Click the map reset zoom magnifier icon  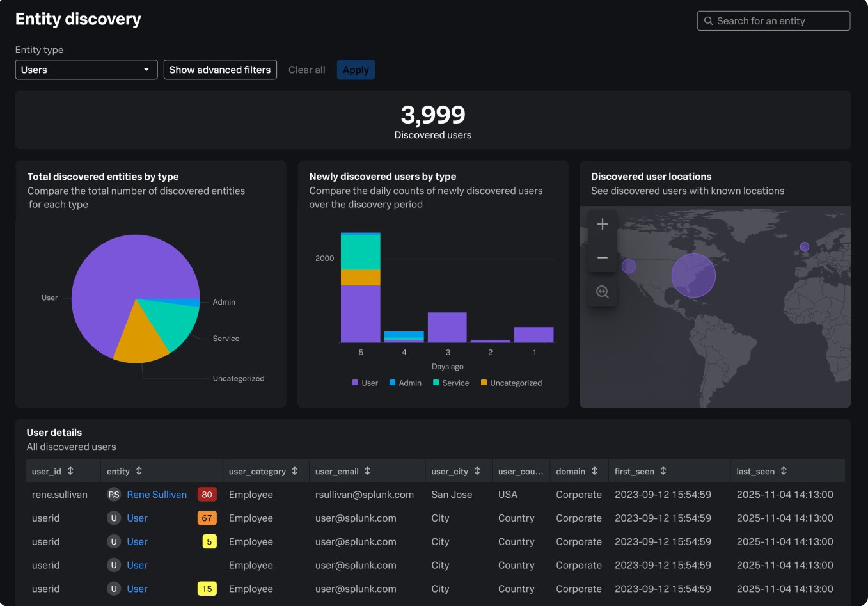tap(602, 292)
